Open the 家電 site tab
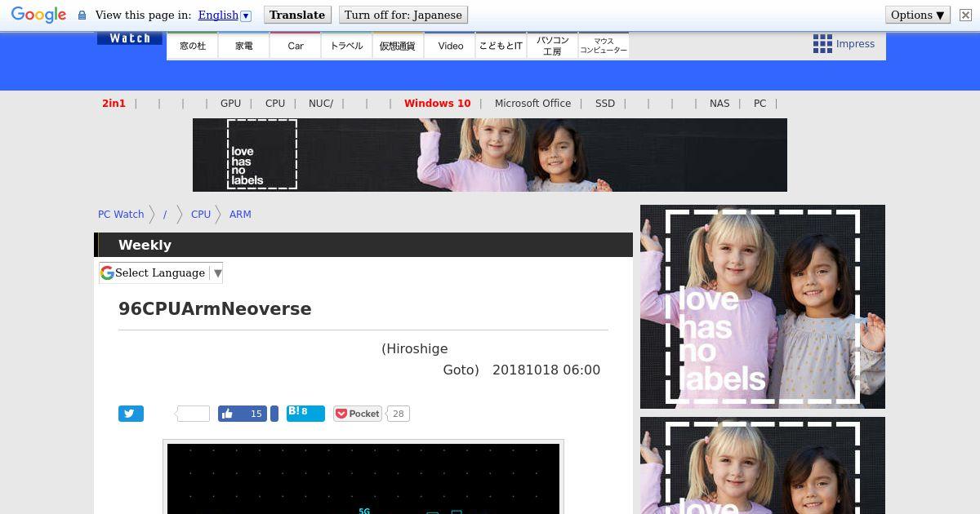The image size is (980, 514). click(x=244, y=46)
